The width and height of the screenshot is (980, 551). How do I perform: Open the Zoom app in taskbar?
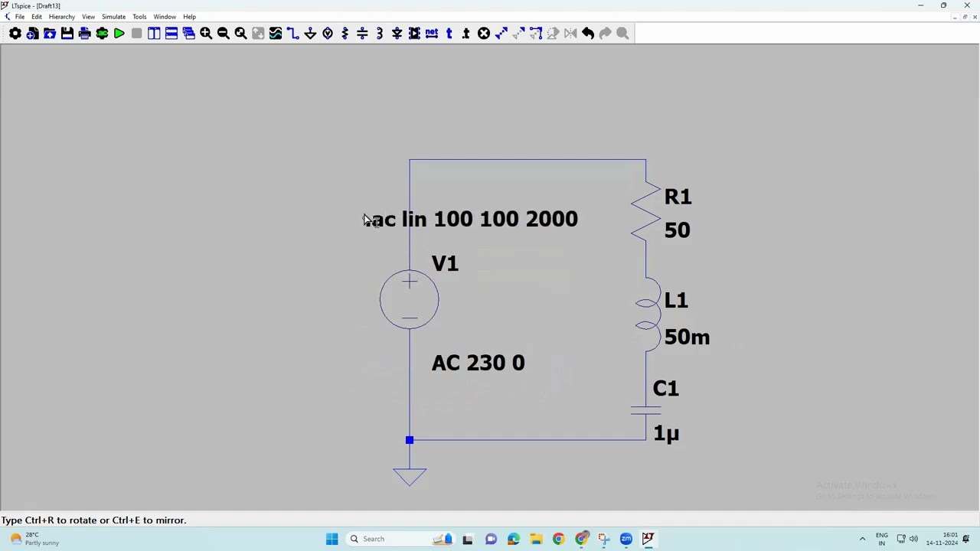626,539
